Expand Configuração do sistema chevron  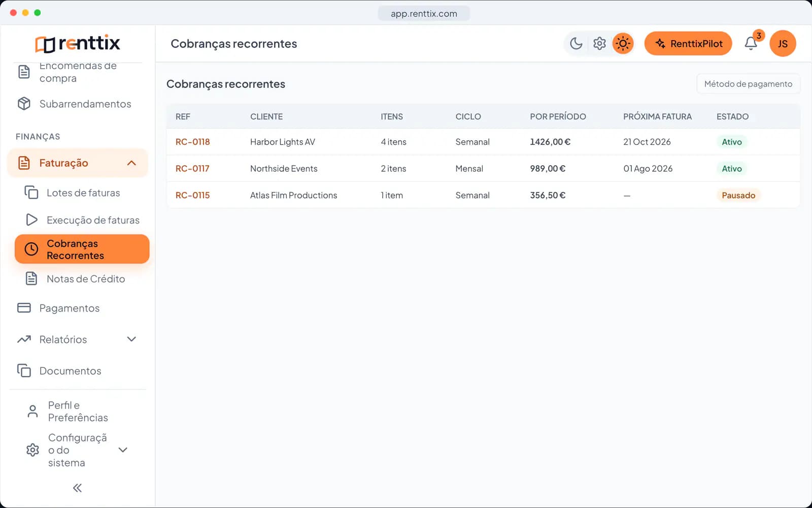coord(123,450)
